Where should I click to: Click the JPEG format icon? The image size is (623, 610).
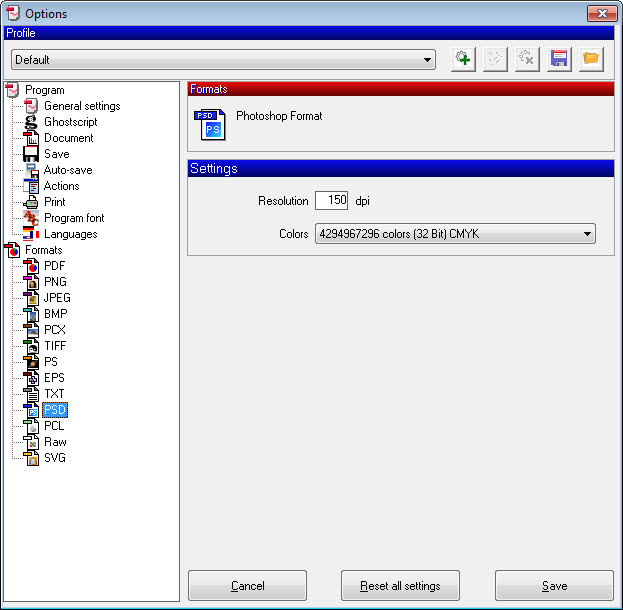pyautogui.click(x=31, y=298)
